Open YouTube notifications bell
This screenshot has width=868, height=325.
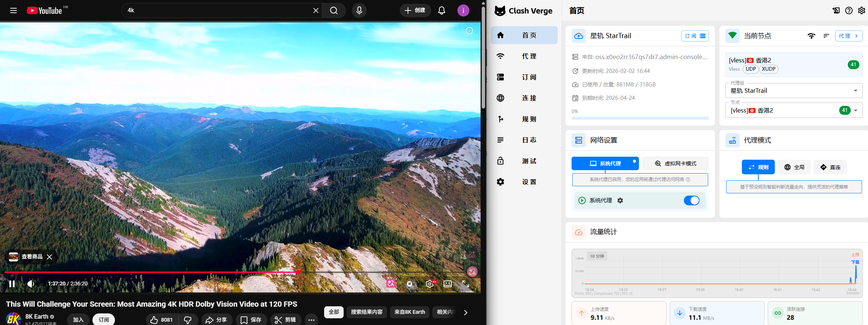tap(442, 10)
